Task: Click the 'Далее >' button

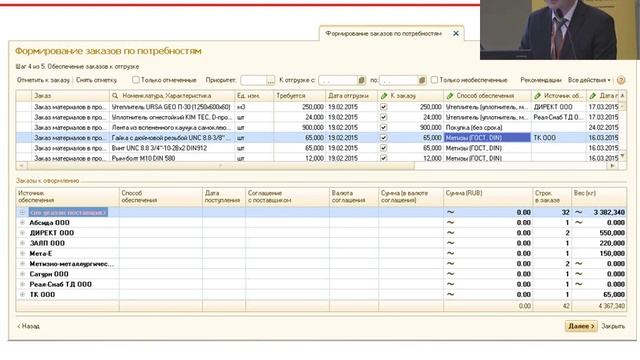Action: 581,326
